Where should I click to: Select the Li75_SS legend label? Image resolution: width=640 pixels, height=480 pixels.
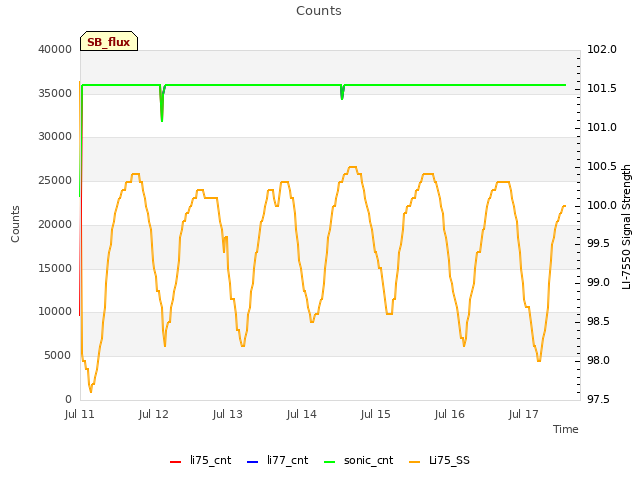pyautogui.click(x=449, y=460)
